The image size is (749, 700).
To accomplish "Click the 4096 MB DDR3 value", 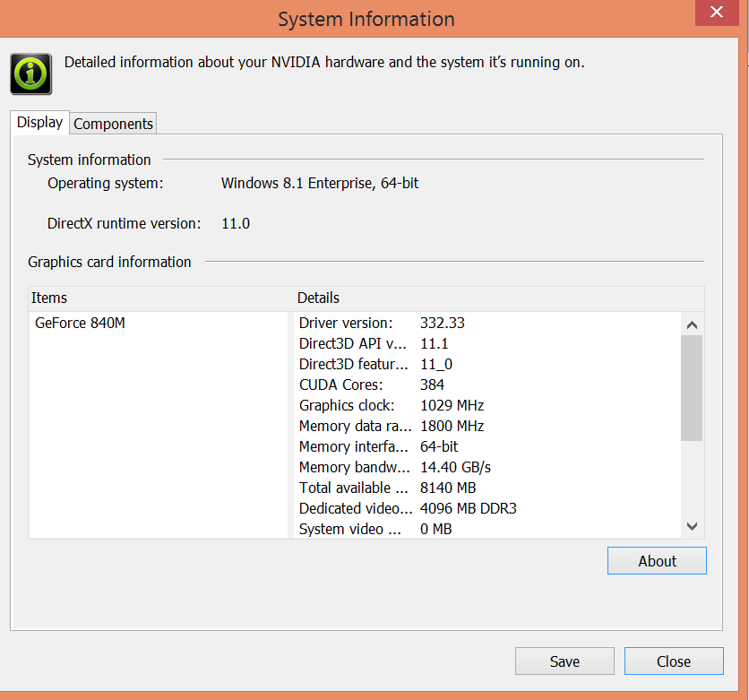I will pyautogui.click(x=468, y=508).
